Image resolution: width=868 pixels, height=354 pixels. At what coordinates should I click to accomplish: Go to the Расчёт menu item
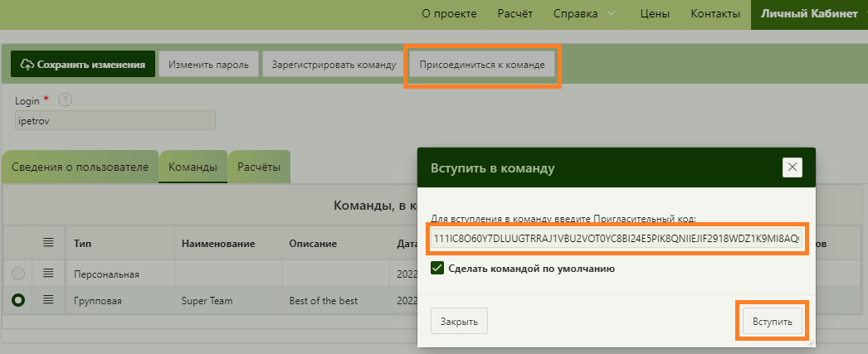(514, 14)
